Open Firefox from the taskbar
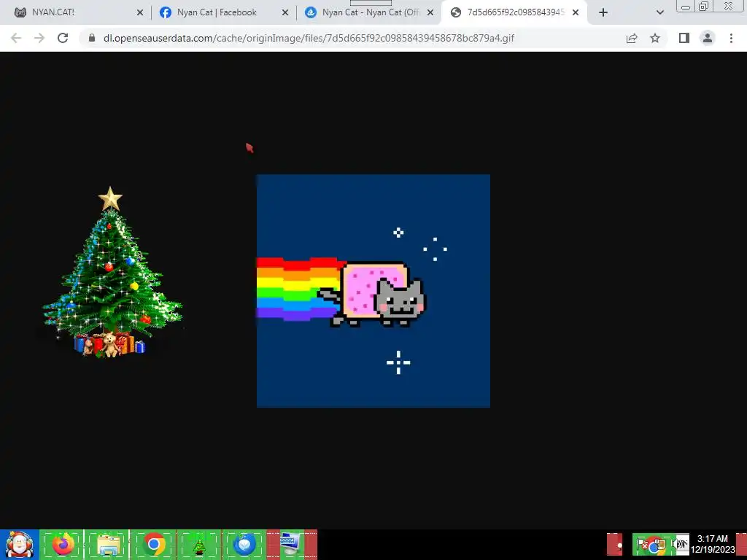This screenshot has height=560, width=747. (63, 545)
